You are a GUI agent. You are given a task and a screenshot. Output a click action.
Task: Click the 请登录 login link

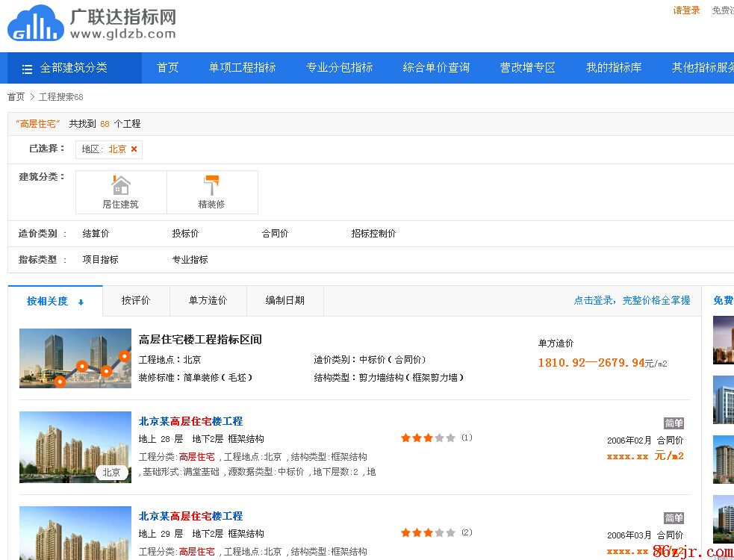(686, 10)
